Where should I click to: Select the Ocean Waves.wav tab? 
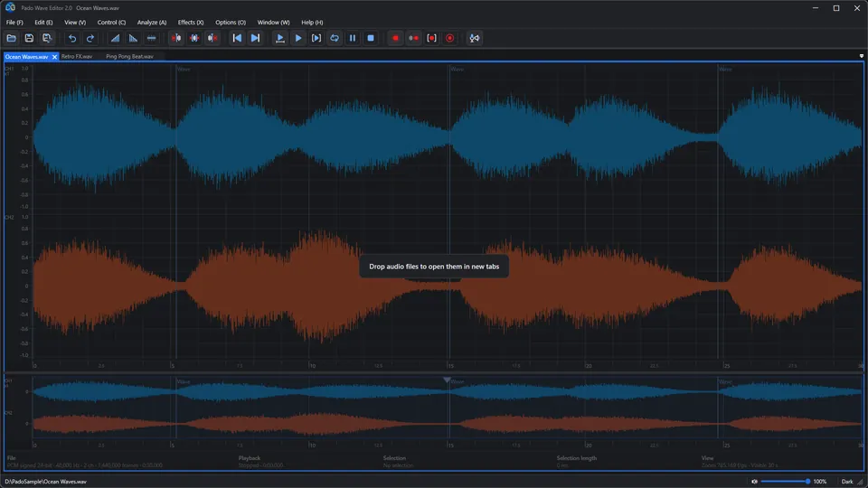26,56
